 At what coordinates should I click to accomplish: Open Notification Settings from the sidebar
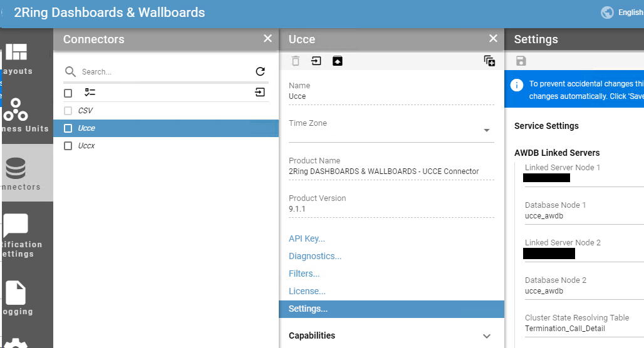click(x=16, y=235)
